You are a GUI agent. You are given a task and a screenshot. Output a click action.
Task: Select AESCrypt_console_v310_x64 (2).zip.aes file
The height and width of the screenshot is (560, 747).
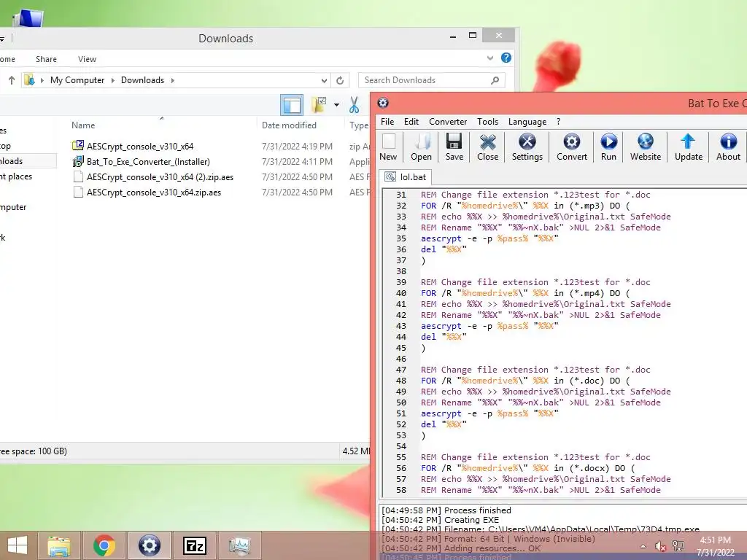(x=160, y=177)
